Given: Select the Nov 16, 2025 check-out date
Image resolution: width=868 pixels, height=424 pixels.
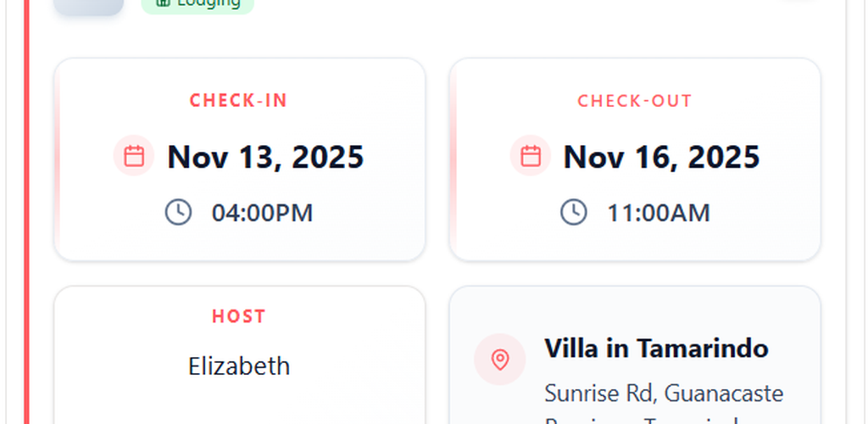Looking at the screenshot, I should 661,157.
